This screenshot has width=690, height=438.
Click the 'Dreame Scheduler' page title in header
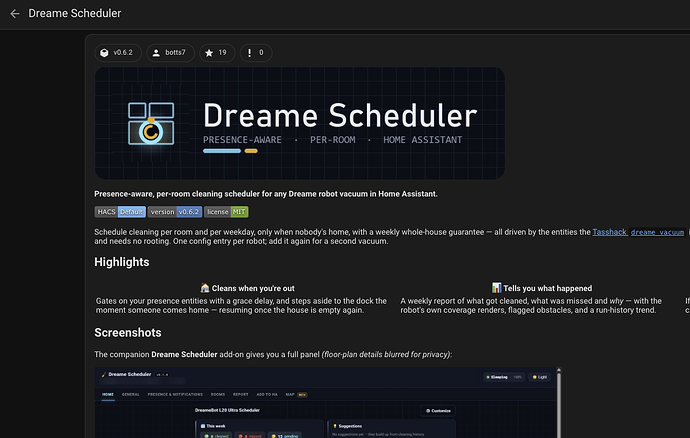[x=75, y=14]
